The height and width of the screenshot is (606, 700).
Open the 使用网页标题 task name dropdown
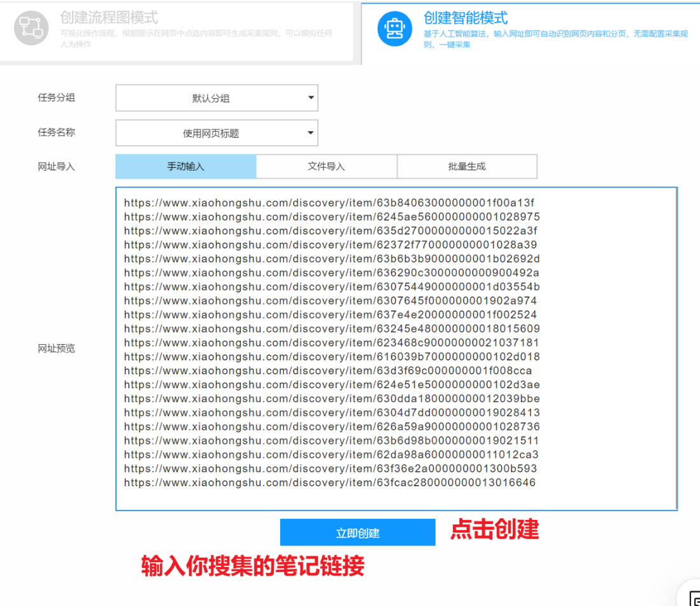217,133
